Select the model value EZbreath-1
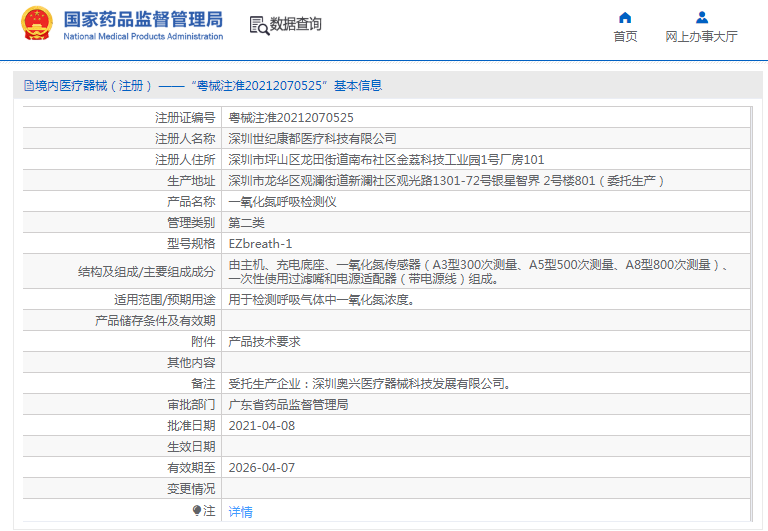Screen dimensions: 768x531 click(260, 243)
